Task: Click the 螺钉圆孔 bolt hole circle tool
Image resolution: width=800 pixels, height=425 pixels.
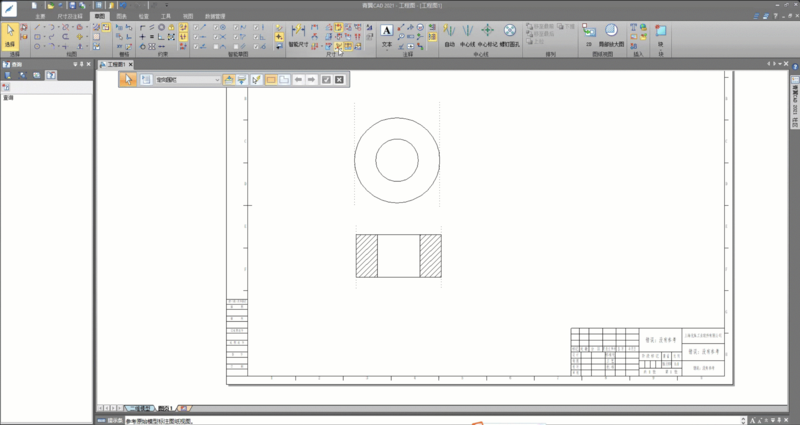Action: [510, 34]
